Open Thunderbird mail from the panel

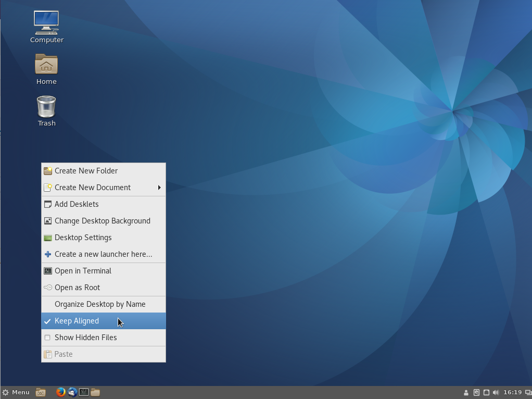click(72, 392)
